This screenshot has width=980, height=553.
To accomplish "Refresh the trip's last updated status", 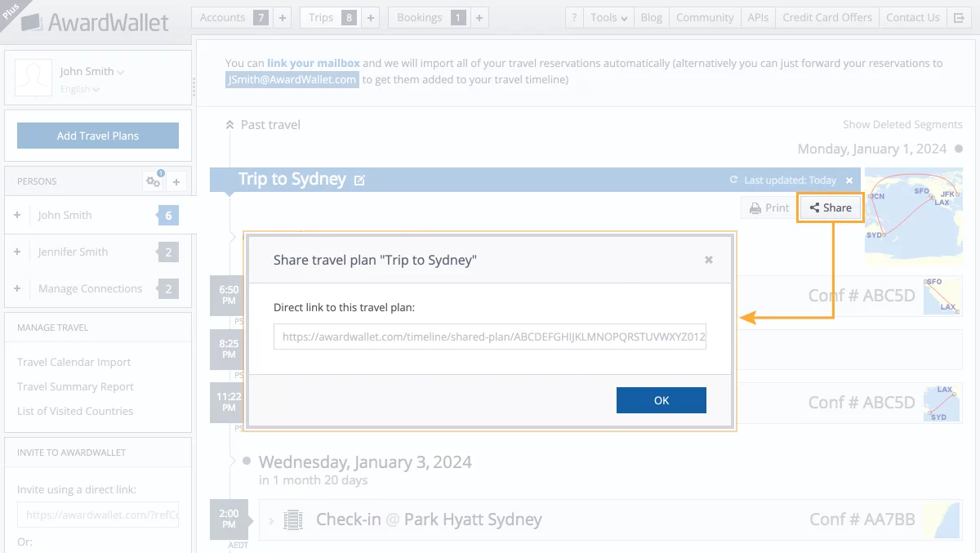I will pyautogui.click(x=733, y=180).
